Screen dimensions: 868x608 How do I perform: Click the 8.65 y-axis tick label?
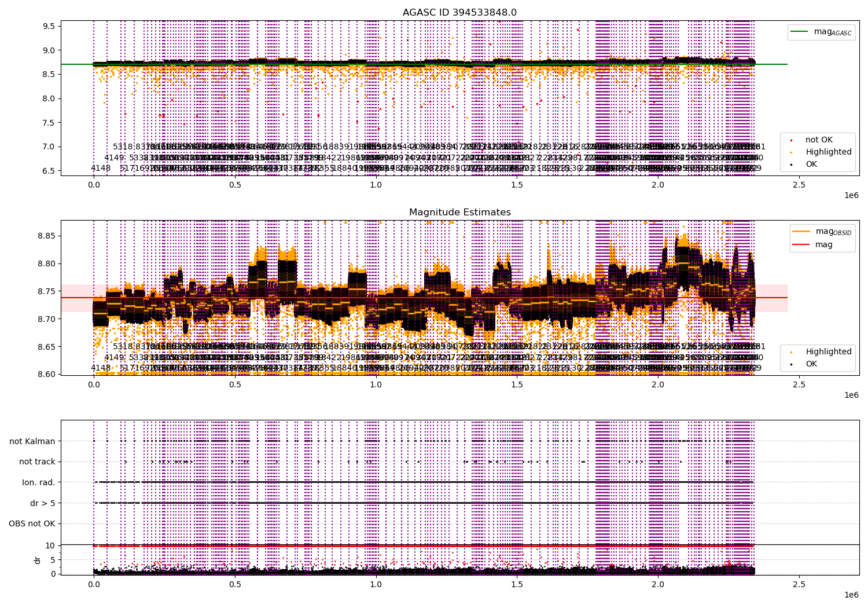(46, 347)
